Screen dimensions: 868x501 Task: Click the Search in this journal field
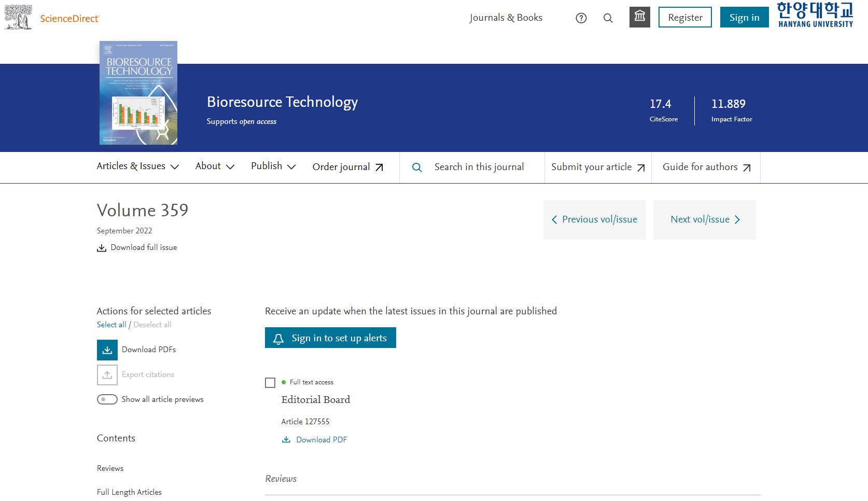coord(479,167)
